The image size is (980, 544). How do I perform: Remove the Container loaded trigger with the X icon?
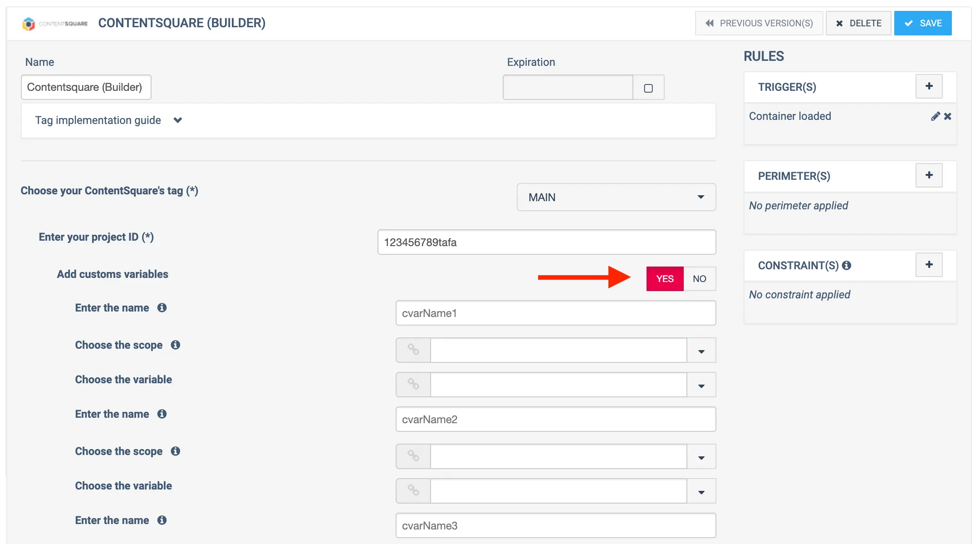pos(948,116)
